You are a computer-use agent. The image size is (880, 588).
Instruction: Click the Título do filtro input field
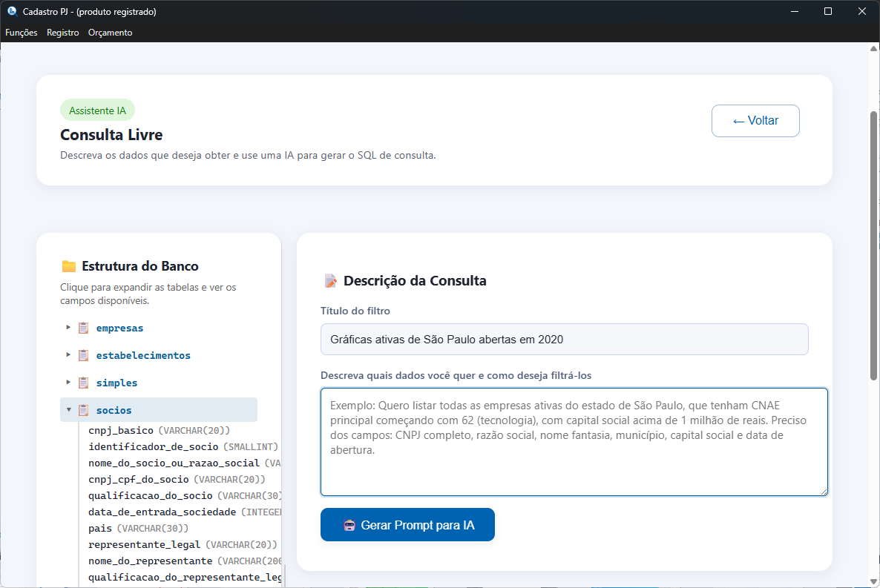click(x=564, y=340)
